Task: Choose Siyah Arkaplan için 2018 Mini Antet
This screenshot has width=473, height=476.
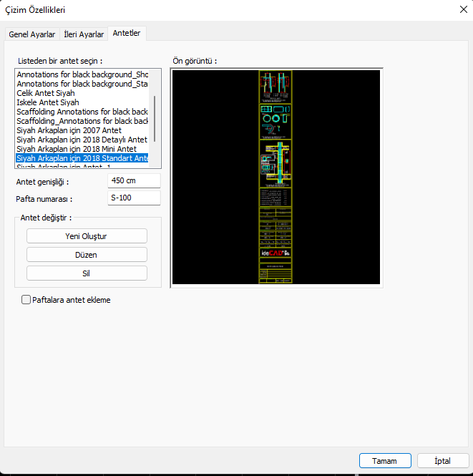Action: pyautogui.click(x=76, y=149)
